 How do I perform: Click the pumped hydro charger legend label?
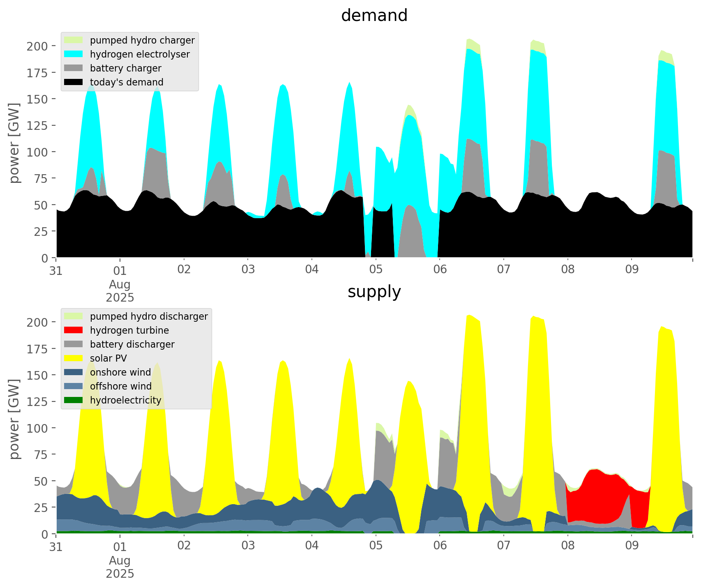tap(142, 40)
